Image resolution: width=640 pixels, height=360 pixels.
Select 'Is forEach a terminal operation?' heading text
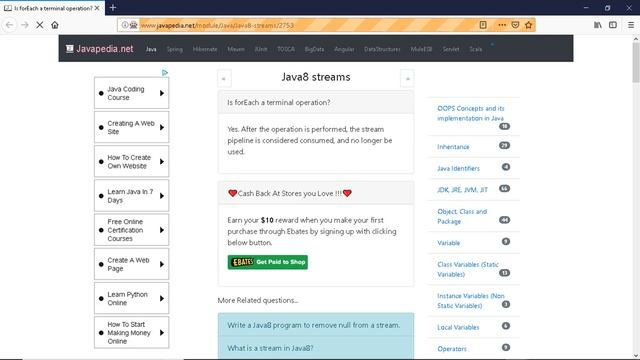tap(279, 102)
